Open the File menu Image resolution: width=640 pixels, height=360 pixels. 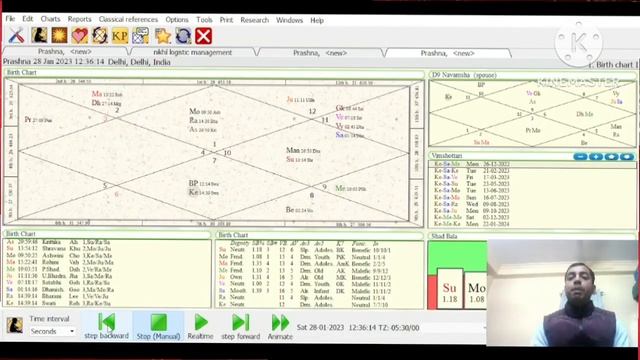pos(10,19)
